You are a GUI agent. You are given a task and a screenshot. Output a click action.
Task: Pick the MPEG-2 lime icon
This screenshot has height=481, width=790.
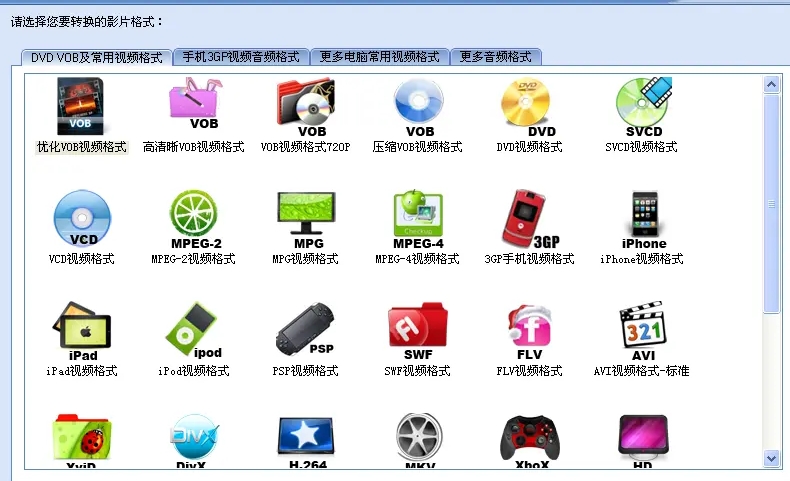pyautogui.click(x=193, y=216)
